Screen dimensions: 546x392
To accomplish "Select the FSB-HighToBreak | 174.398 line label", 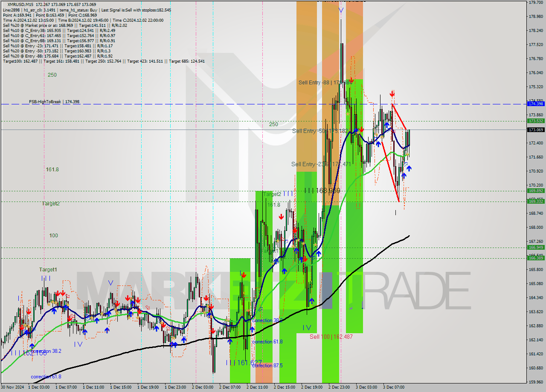I will (54, 102).
